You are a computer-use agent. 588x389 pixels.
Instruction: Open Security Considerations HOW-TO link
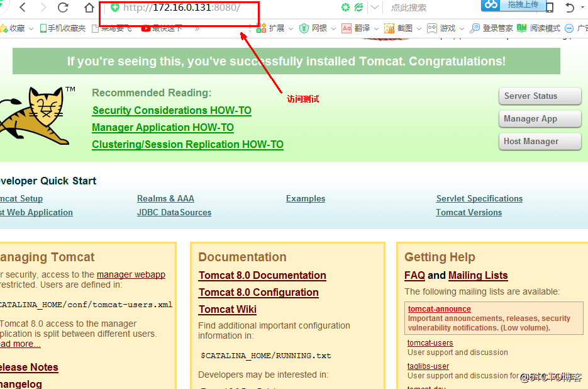point(172,110)
